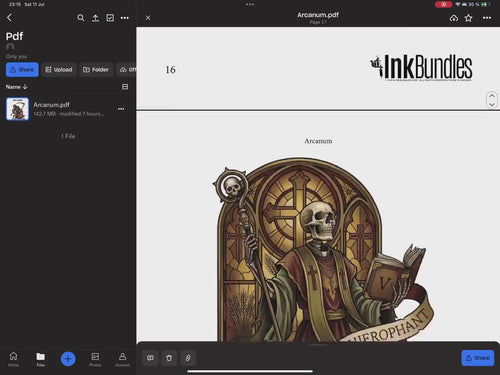Open Arcanum.pdf thumbnail
Viewport: 500px width, 375px height.
[x=17, y=109]
